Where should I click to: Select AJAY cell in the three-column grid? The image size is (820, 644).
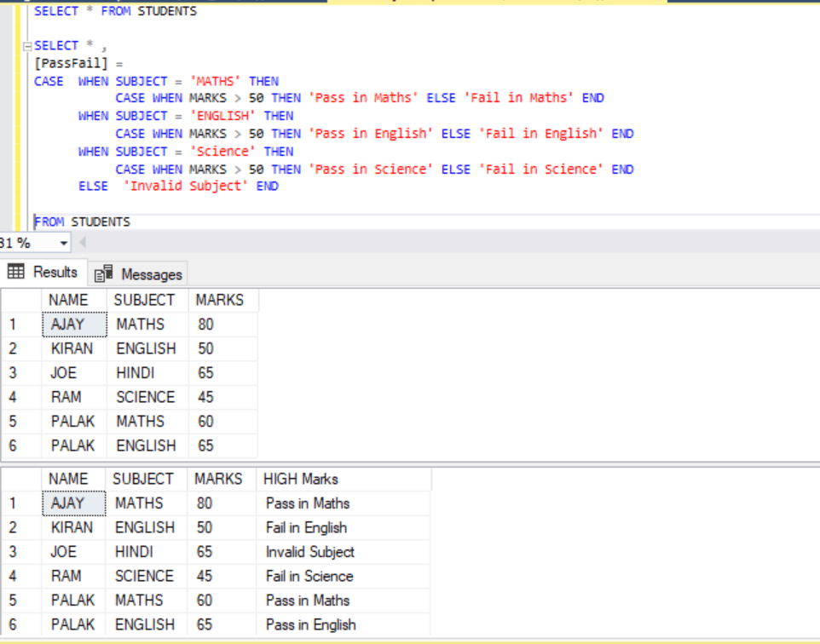point(74,325)
